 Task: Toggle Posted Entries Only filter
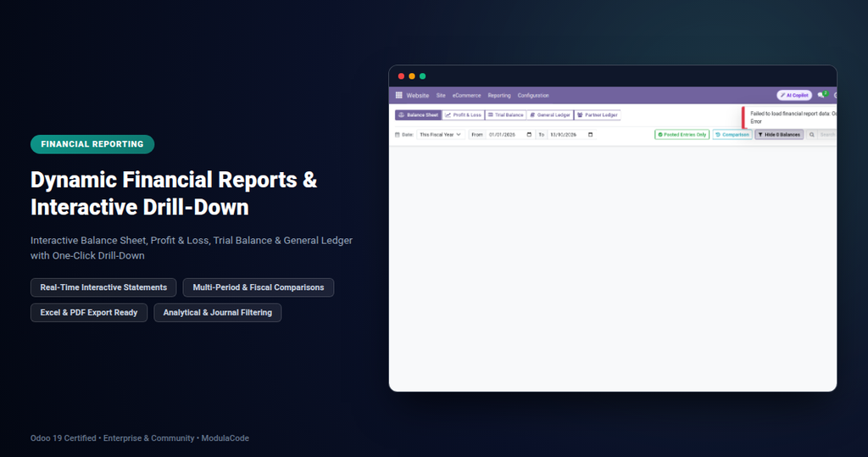(682, 135)
